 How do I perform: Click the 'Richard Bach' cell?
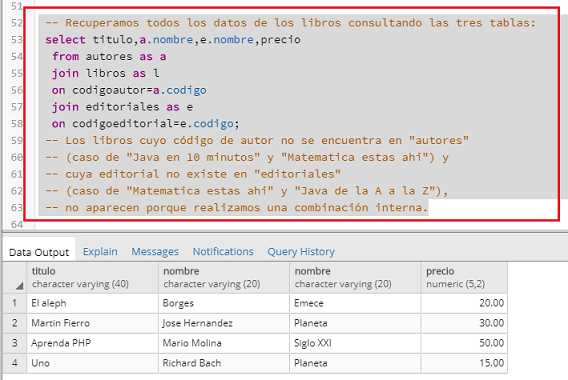224,363
